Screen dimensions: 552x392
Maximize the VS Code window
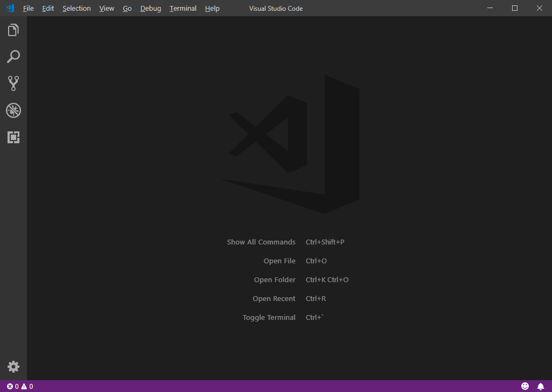(515, 8)
